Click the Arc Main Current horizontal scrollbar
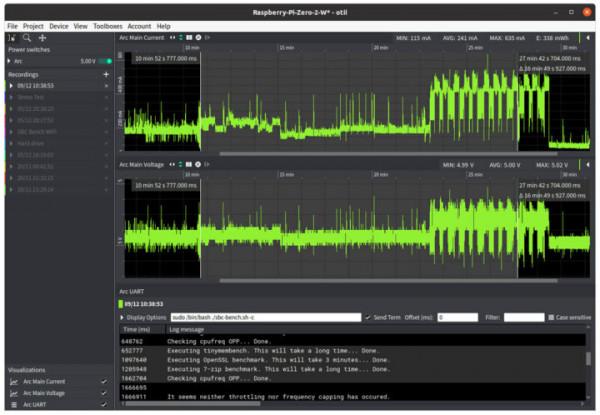This screenshot has height=415, width=600. pos(390,154)
